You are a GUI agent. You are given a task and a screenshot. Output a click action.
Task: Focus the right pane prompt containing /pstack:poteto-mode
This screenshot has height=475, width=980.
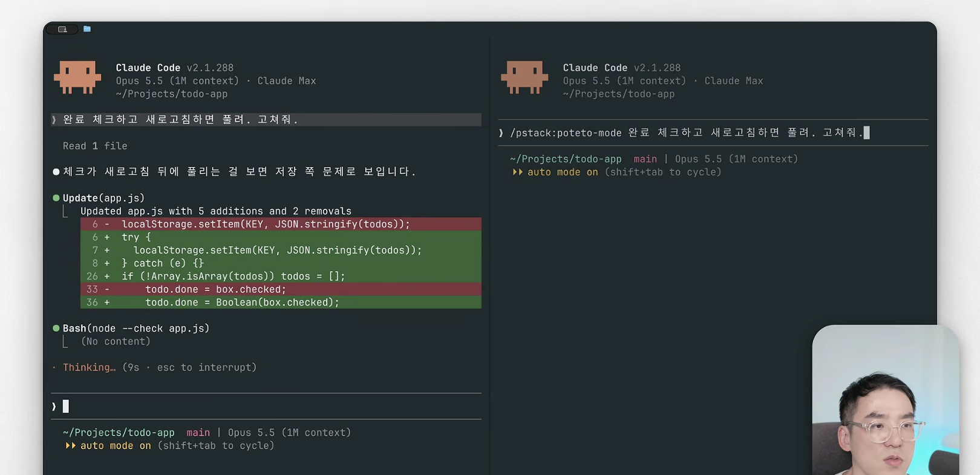pos(713,133)
